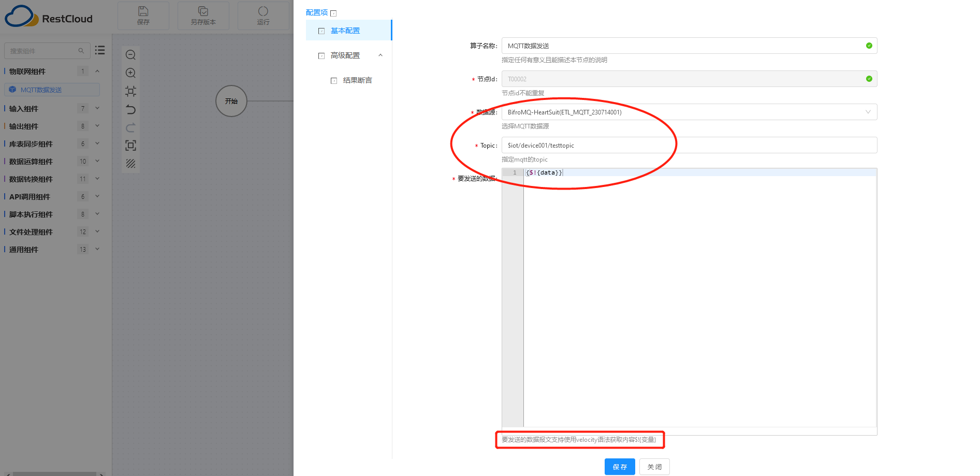Open the 高级配置 menu item
The height and width of the screenshot is (476, 980).
(x=345, y=55)
